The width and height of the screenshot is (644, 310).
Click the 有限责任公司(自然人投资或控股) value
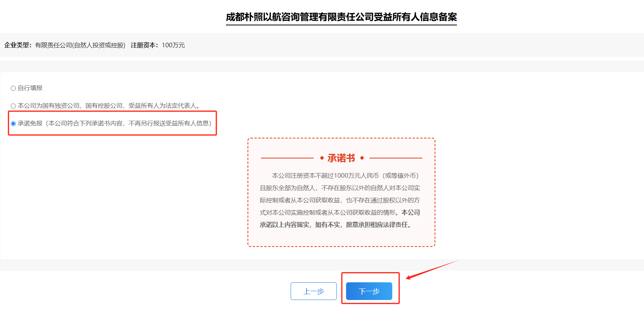point(80,45)
